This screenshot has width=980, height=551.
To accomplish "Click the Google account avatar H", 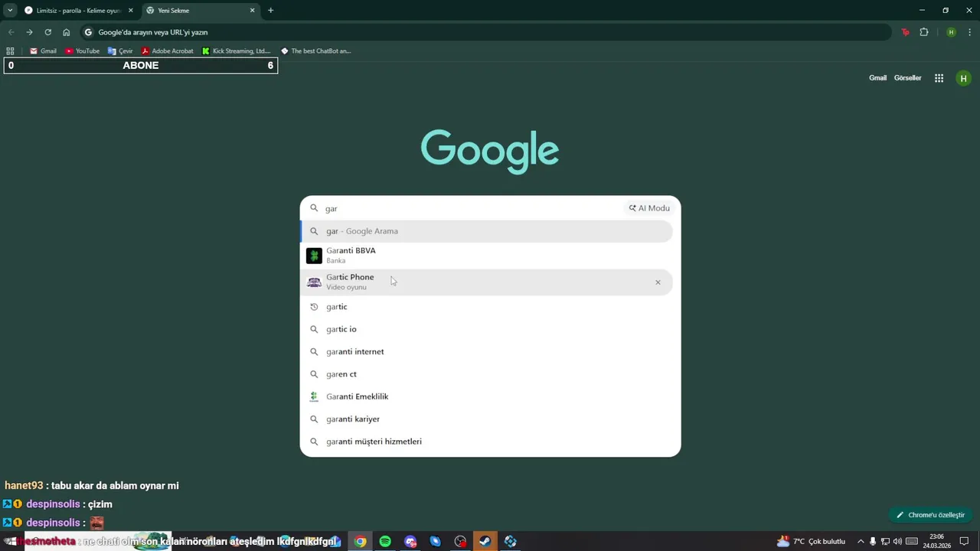I will (x=963, y=78).
